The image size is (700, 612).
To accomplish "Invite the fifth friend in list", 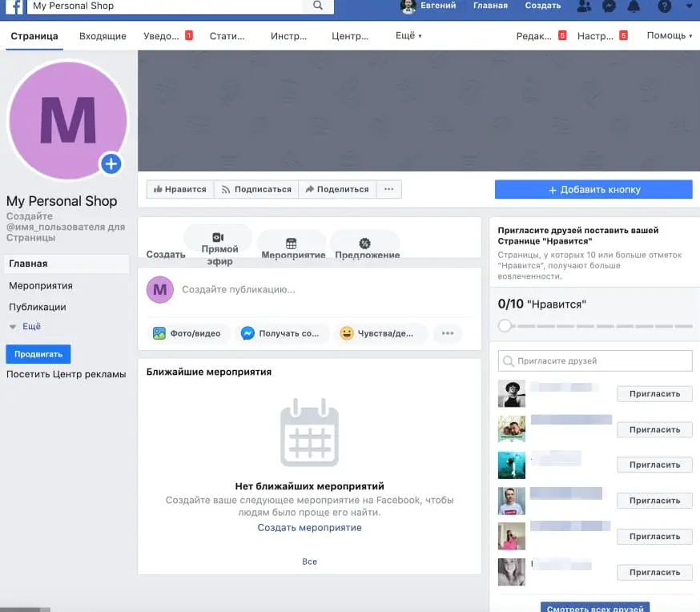I will (654, 536).
